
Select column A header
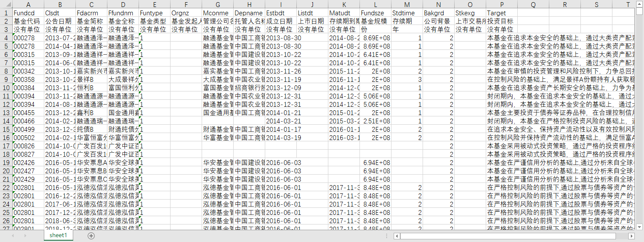pyautogui.click(x=28, y=4)
